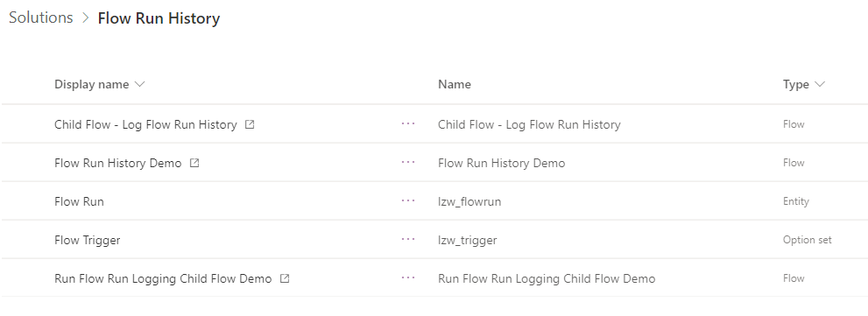The width and height of the screenshot is (868, 316).
Task: Open the Flow Trigger option set
Action: tap(88, 240)
